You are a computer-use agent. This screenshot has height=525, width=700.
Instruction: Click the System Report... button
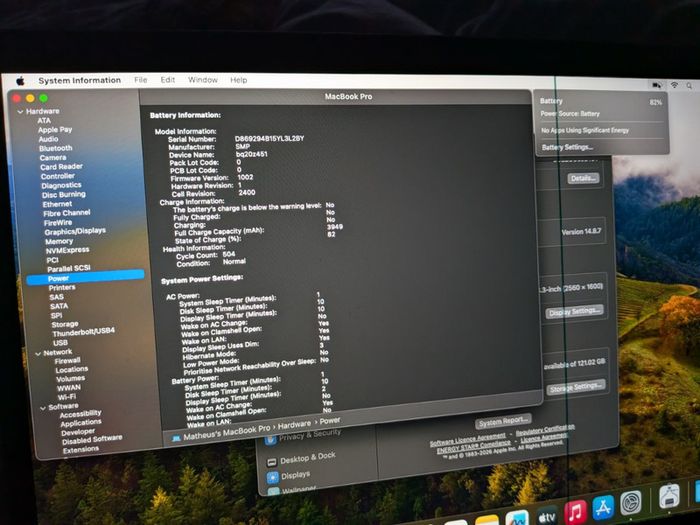pyautogui.click(x=503, y=421)
